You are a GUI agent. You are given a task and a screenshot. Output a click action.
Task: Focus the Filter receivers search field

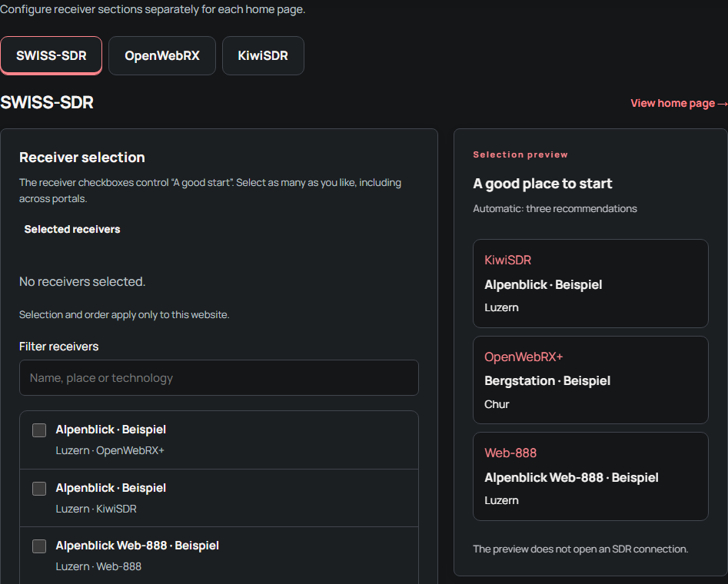point(218,378)
